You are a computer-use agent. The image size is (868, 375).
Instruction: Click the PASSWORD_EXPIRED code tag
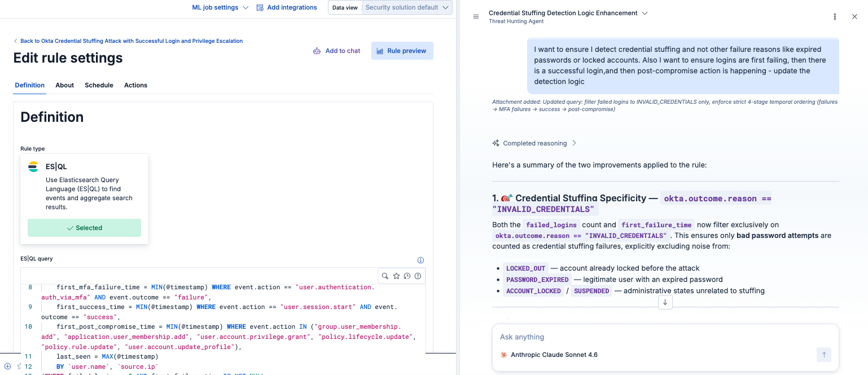(537, 280)
